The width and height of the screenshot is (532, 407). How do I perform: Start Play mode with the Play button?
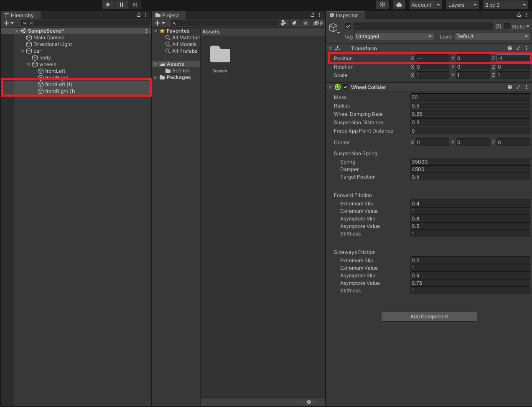click(108, 5)
